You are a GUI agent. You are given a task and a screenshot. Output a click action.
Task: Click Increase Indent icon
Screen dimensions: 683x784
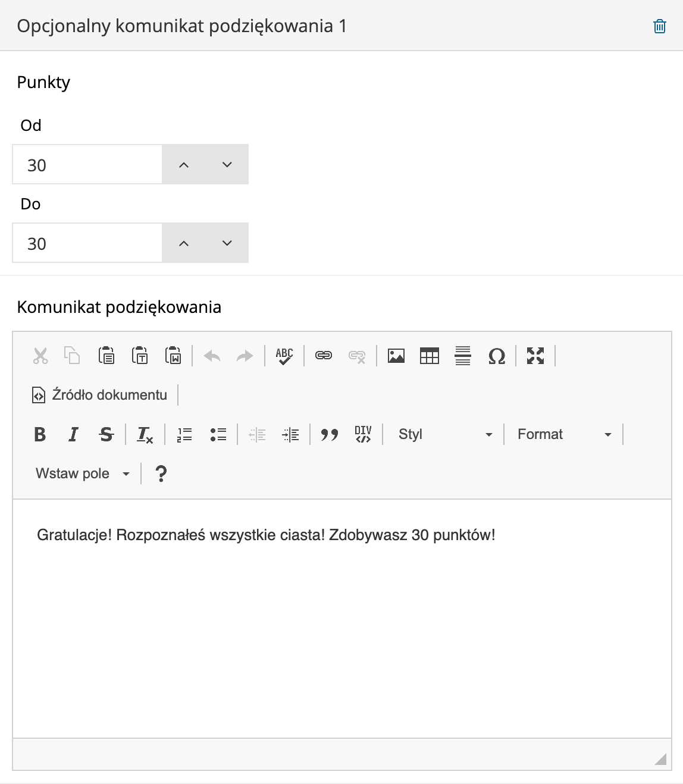(x=290, y=434)
